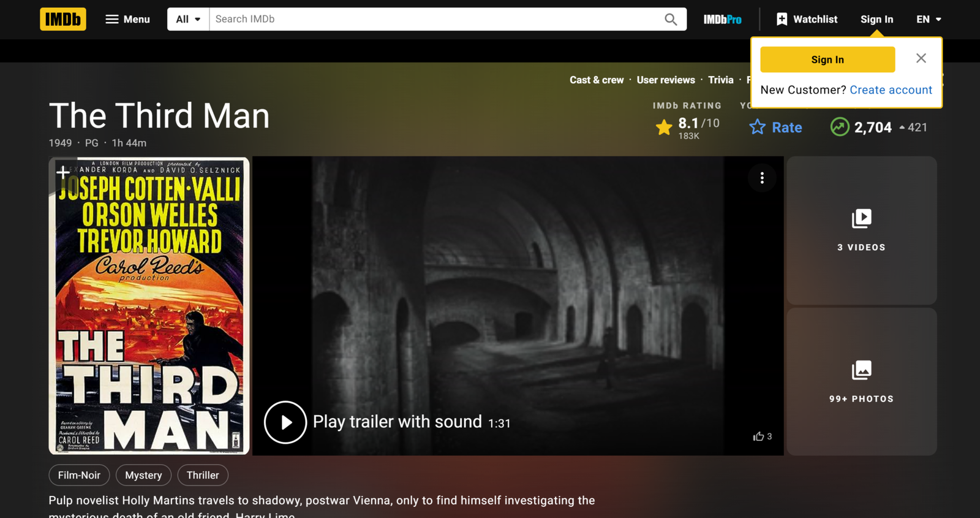Click the IMDb home logo
The image size is (980, 518).
[63, 19]
